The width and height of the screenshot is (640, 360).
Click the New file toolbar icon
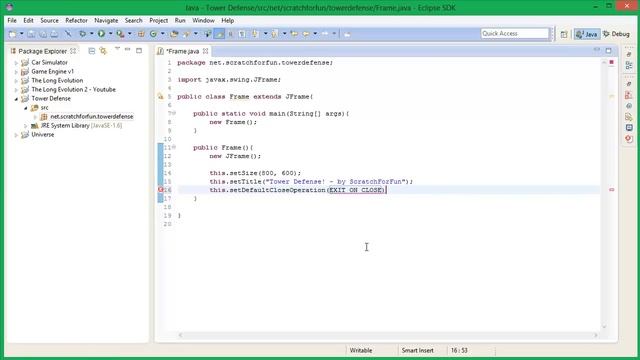12,34
